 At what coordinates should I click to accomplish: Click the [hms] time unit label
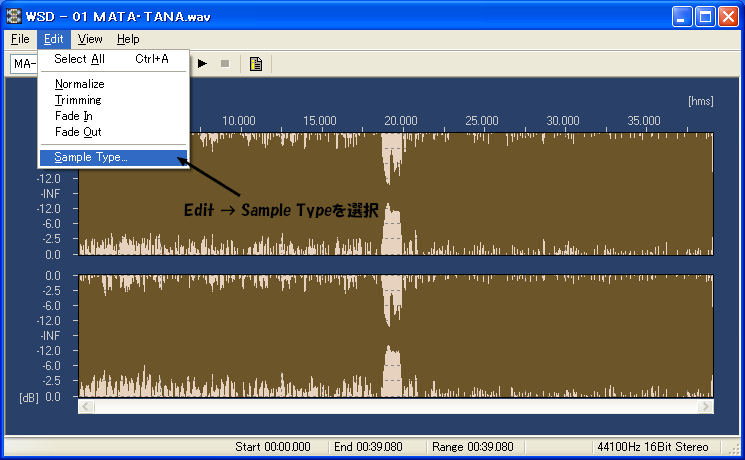(701, 101)
